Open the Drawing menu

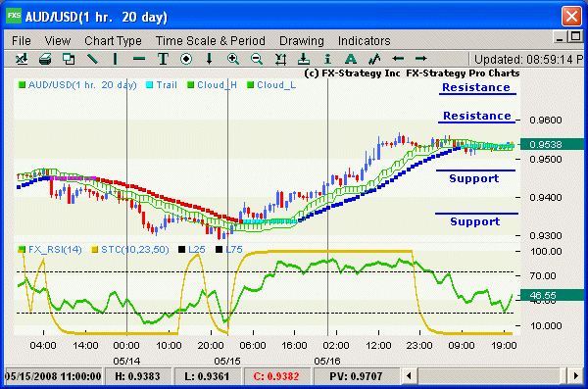point(302,40)
